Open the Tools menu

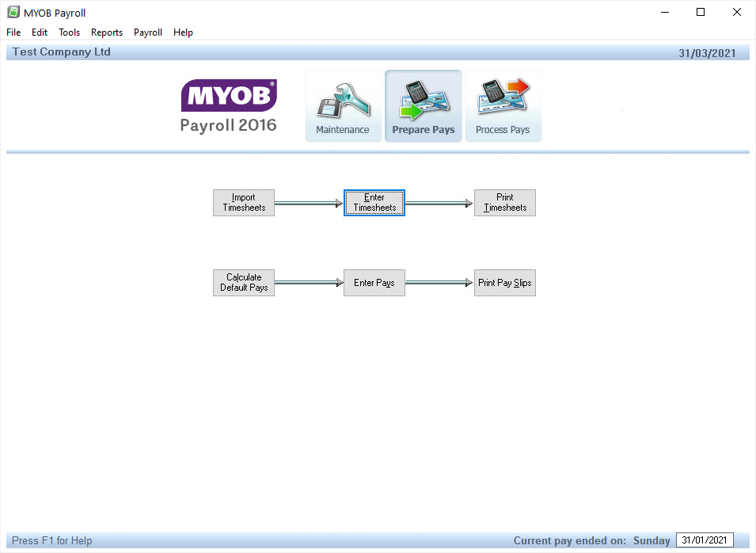point(70,32)
